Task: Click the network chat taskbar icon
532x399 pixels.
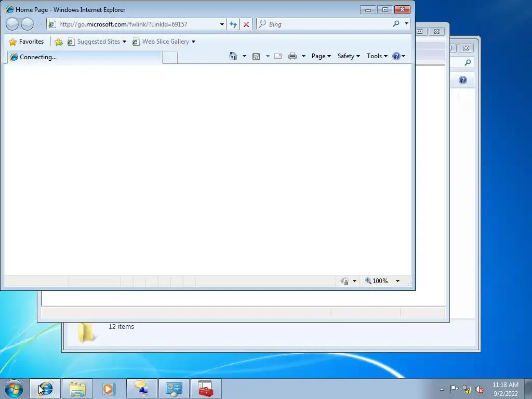Action: tap(141, 389)
